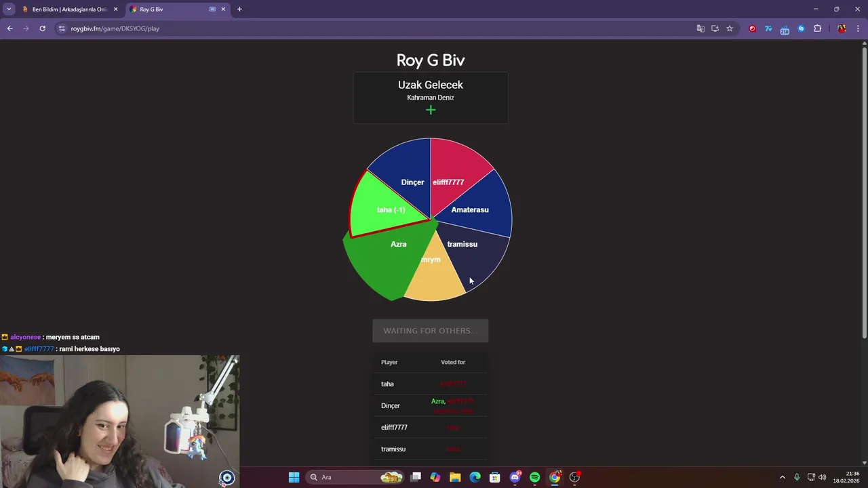868x488 pixels.
Task: Click the install app icon in the address bar
Action: [x=715, y=28]
